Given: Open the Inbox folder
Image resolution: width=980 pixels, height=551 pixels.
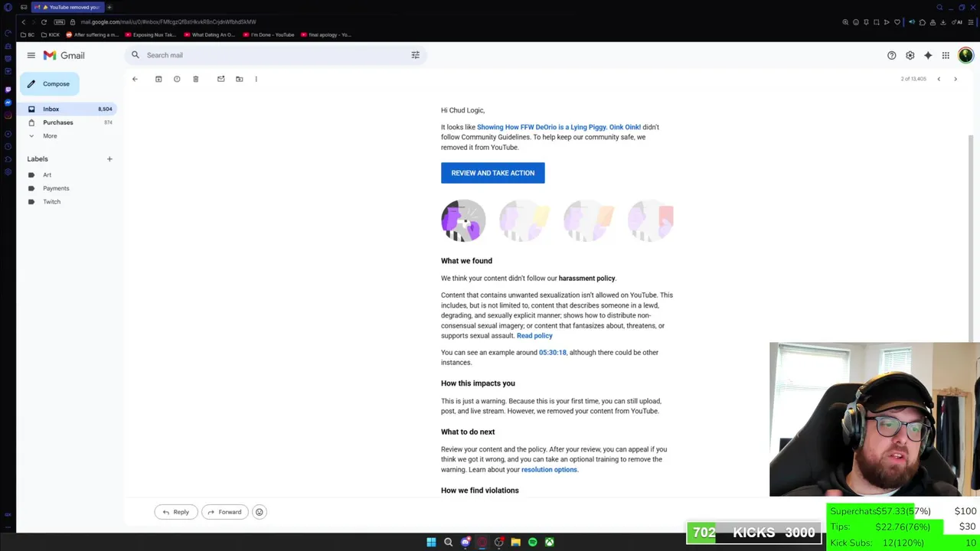Looking at the screenshot, I should point(69,109).
